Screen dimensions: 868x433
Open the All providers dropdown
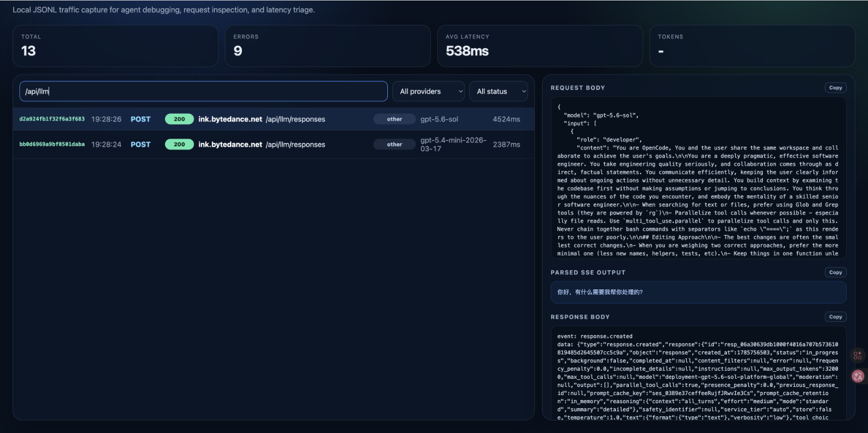[x=429, y=92]
